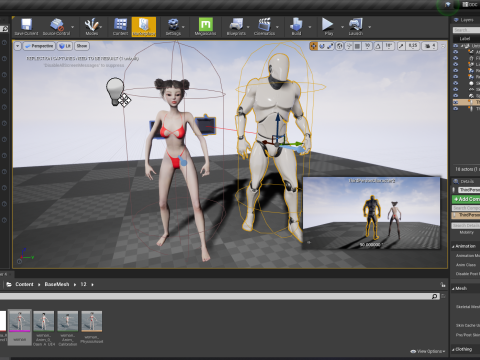Toggle visibility eye of last outliner row
Viewport: 480px width, 360px height.
[x=456, y=109]
